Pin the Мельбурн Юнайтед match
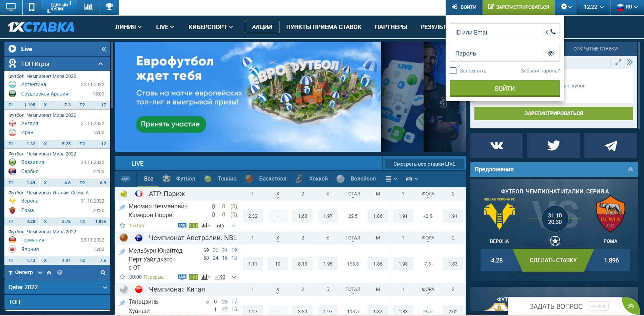The image size is (644, 316). (x=122, y=252)
